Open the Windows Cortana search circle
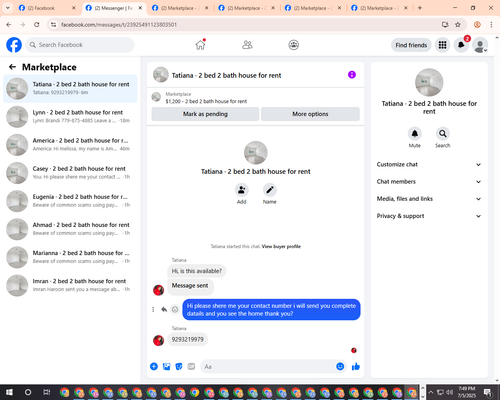Image resolution: width=500 pixels, height=400 pixels. click(28, 392)
